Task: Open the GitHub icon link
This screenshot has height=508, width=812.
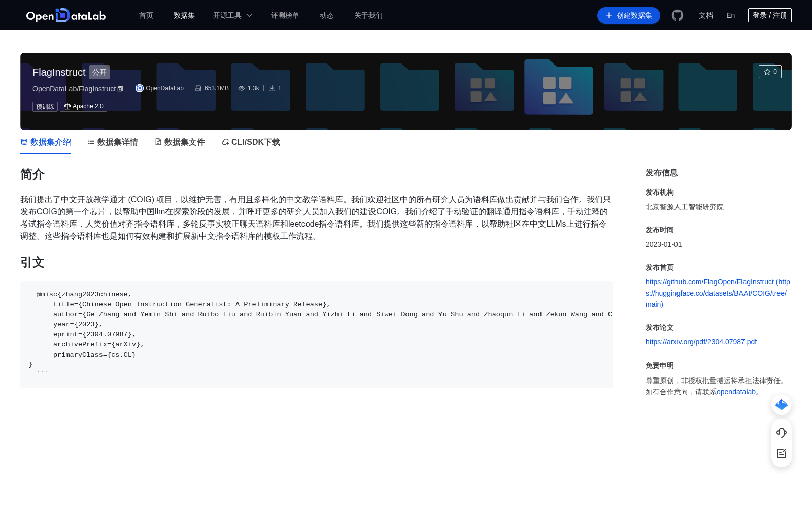Action: 678,15
